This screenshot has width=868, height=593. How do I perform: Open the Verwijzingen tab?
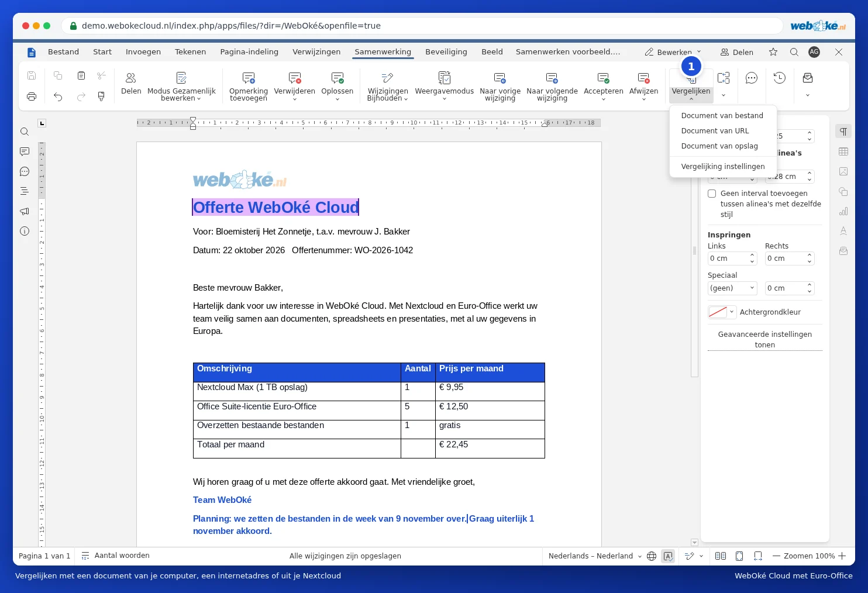pyautogui.click(x=316, y=51)
